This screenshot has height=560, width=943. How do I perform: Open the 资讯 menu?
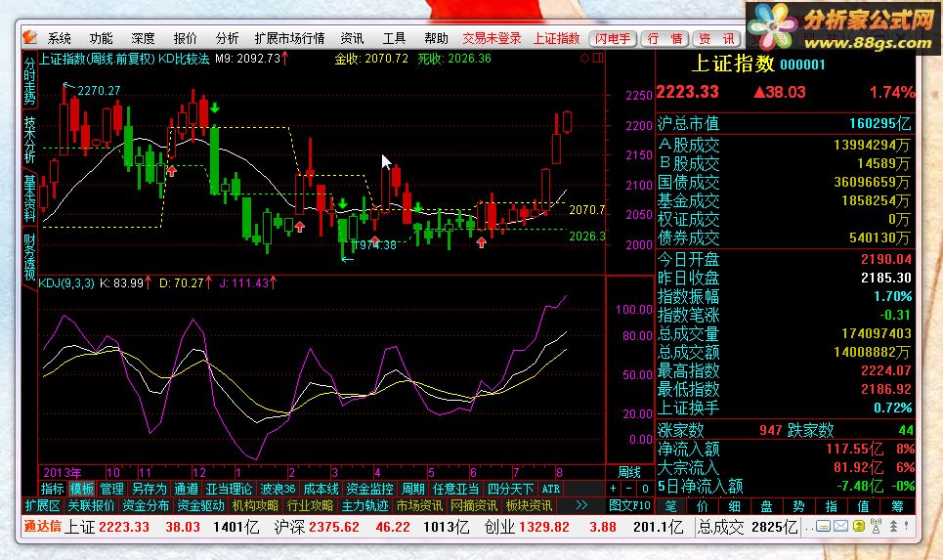tap(352, 38)
